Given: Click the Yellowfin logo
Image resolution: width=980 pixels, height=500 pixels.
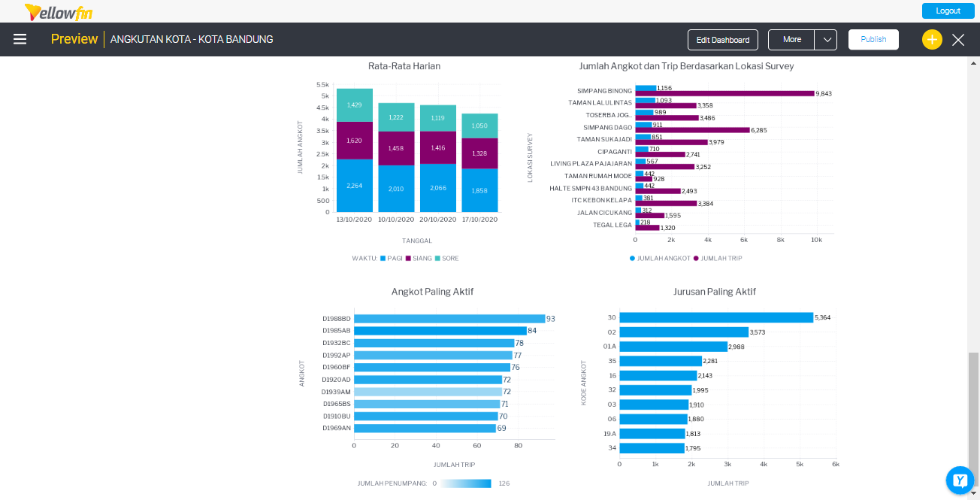Looking at the screenshot, I should pos(59,11).
